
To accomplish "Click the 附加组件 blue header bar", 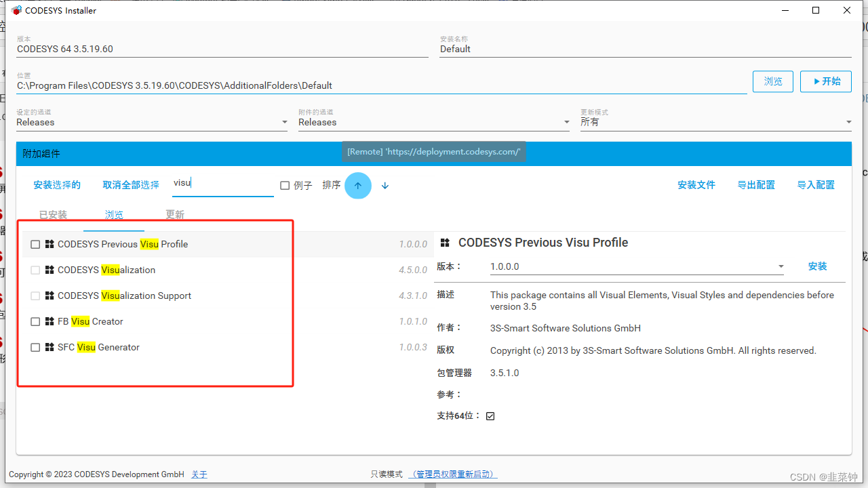I will 434,154.
